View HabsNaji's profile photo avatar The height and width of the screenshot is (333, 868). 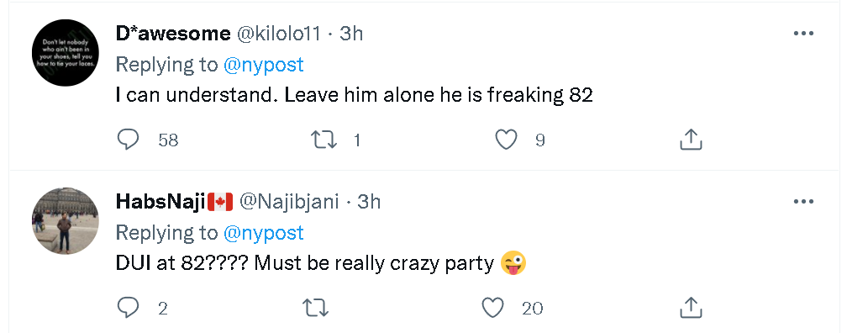pos(66,220)
